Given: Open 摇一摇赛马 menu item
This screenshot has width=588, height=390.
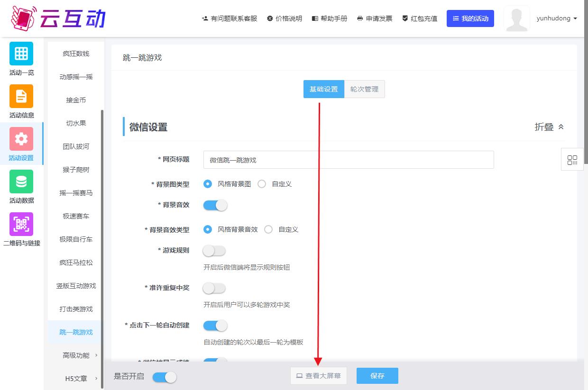Looking at the screenshot, I should point(76,193).
